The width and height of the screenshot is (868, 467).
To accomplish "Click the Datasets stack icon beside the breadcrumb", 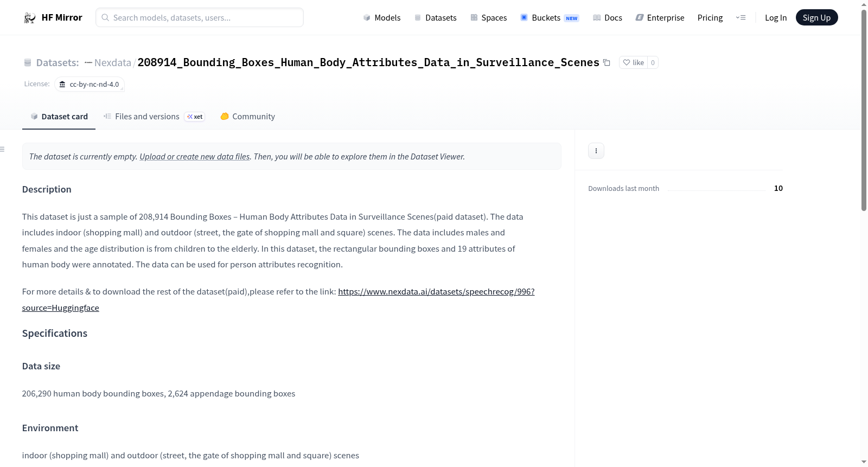I will [x=28, y=63].
